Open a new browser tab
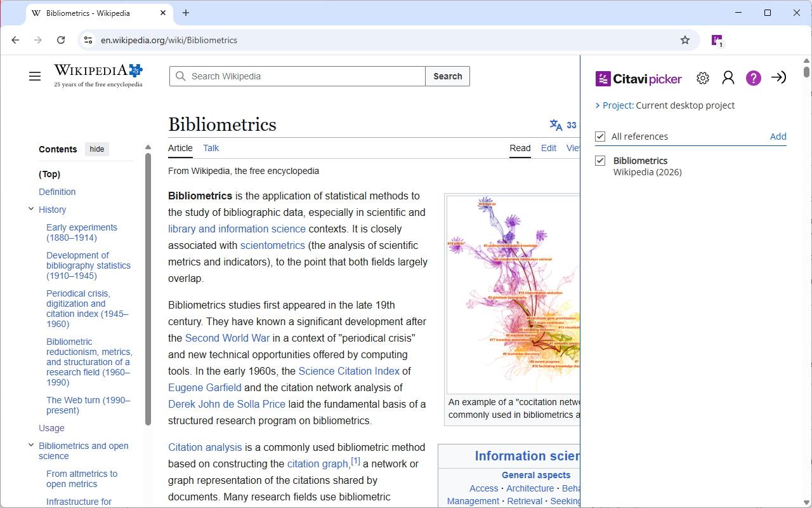The height and width of the screenshot is (508, 812). (x=186, y=13)
